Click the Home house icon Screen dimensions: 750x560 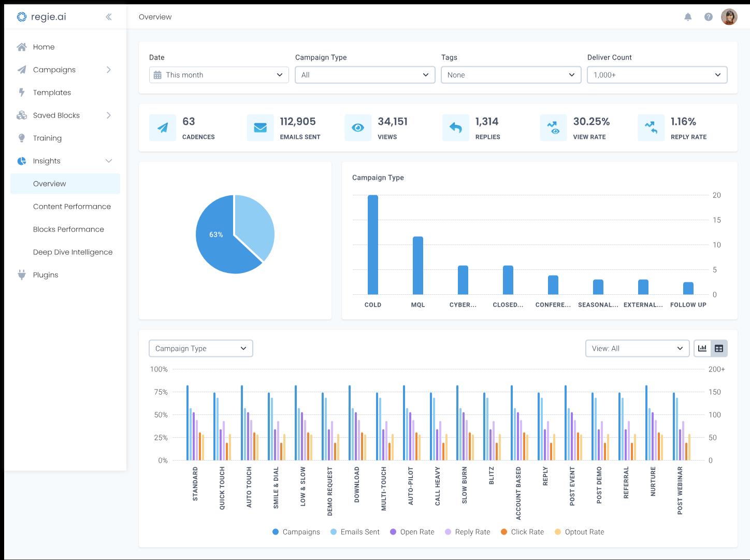coord(22,47)
